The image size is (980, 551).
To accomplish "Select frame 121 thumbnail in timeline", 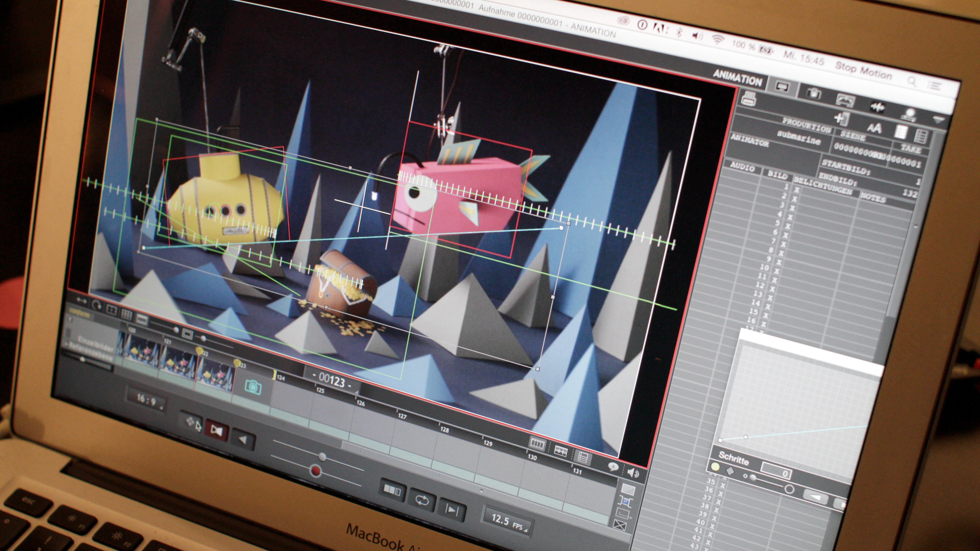I will 178,360.
